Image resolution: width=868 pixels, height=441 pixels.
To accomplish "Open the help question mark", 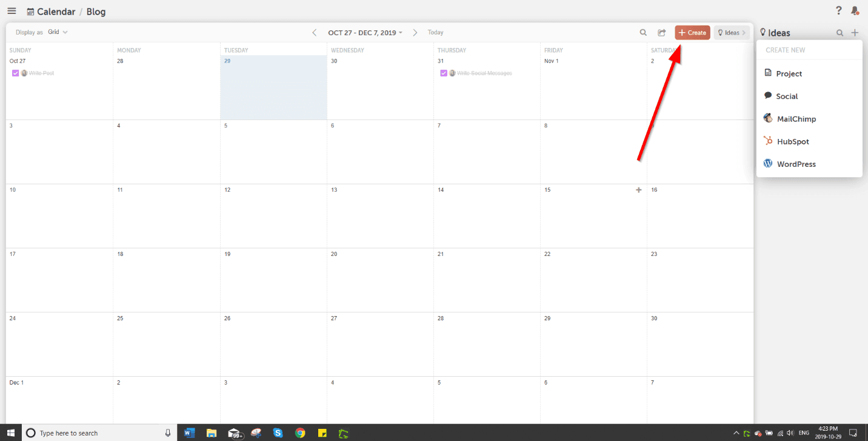I will (839, 10).
